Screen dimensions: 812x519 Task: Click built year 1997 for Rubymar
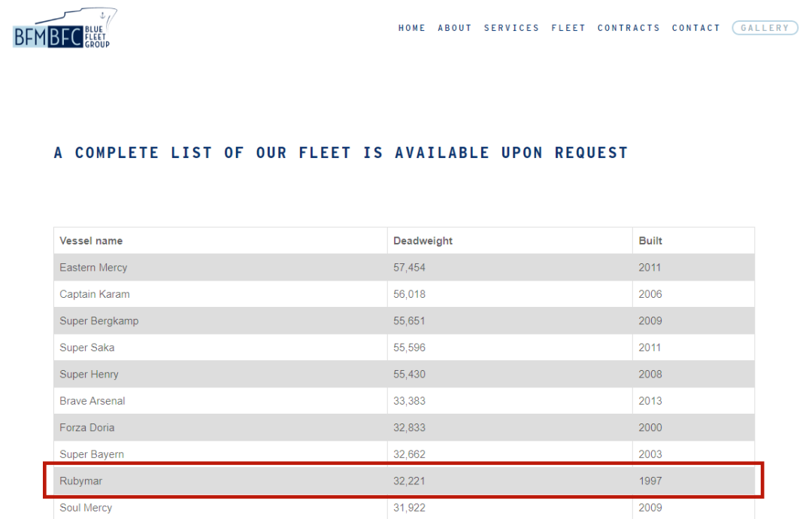[x=650, y=481]
